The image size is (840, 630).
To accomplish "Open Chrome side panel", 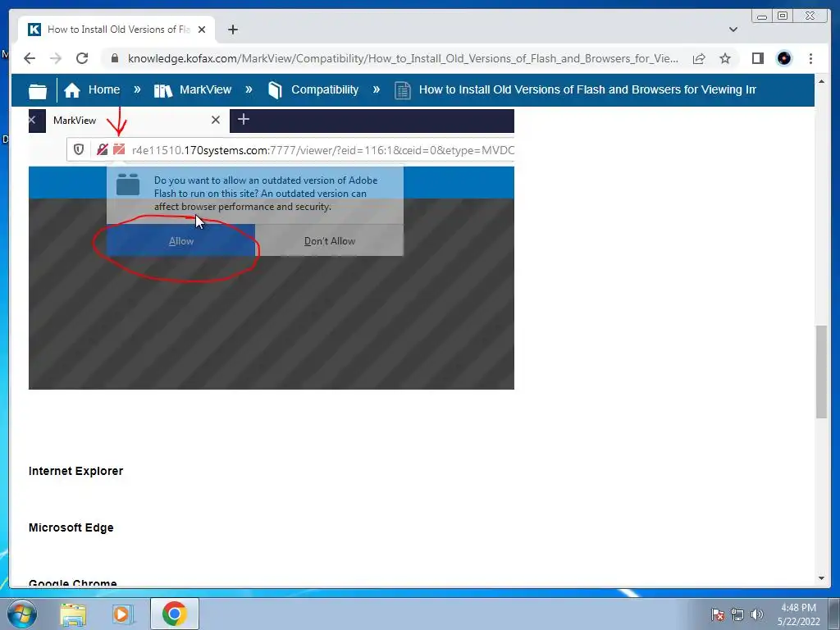I will 757,58.
